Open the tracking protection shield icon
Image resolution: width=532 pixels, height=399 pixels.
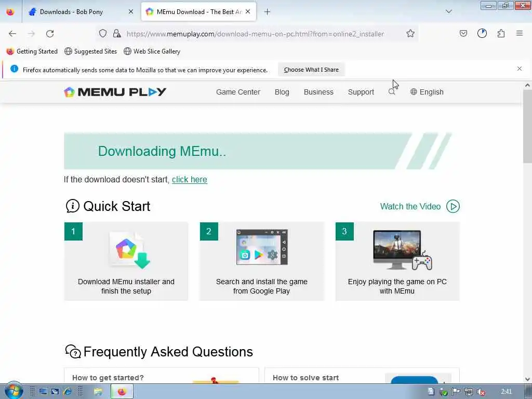coord(103,33)
